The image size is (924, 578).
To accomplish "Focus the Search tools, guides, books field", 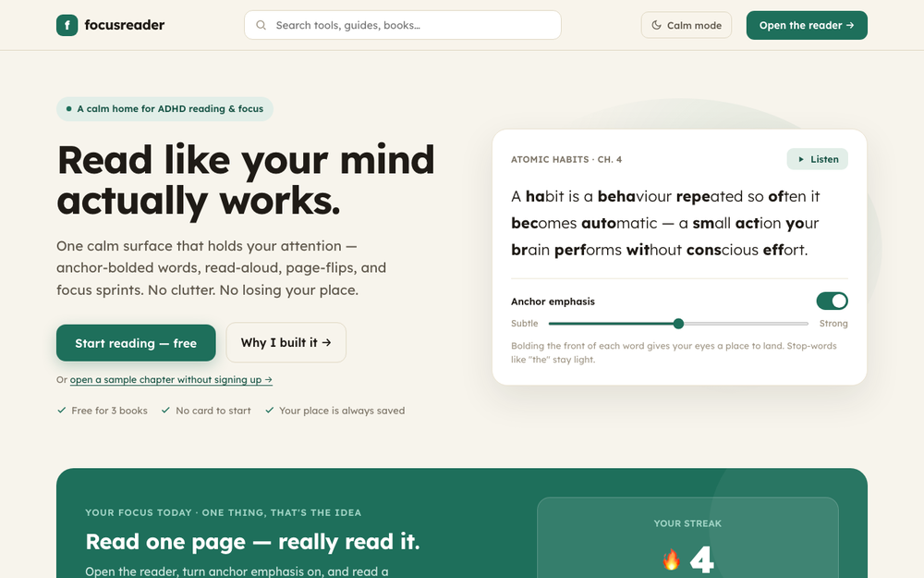I will pyautogui.click(x=403, y=25).
